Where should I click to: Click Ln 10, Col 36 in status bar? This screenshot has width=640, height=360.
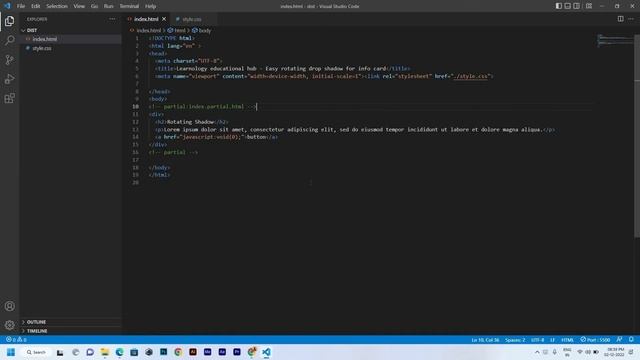click(485, 340)
